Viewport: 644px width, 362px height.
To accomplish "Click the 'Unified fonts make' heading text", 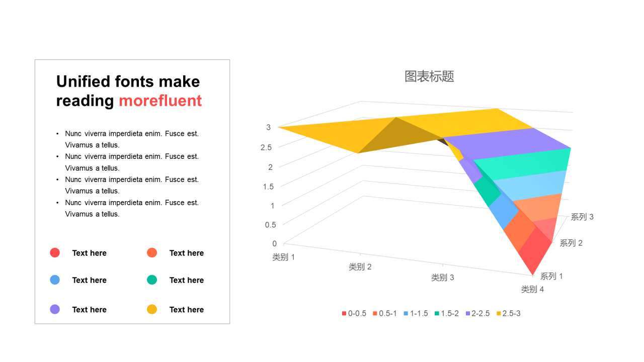I will pos(128,81).
